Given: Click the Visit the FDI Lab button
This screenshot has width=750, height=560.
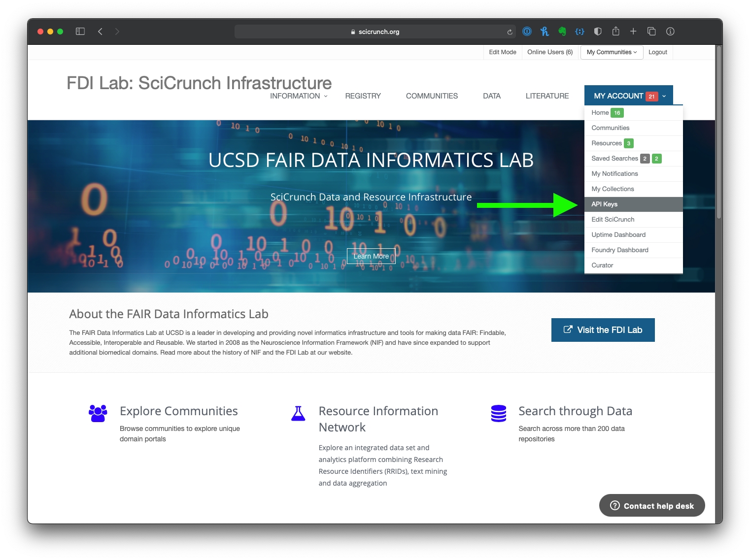Looking at the screenshot, I should click(603, 330).
